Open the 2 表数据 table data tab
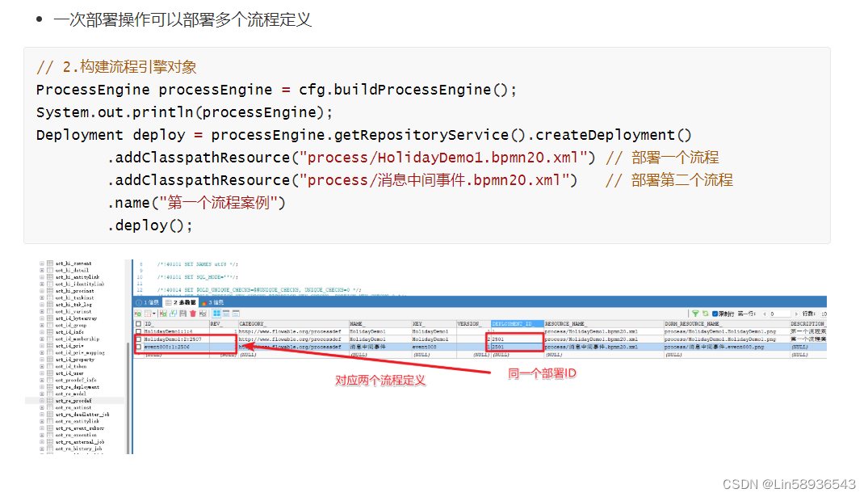Screen dimensions: 868x497 181,302
